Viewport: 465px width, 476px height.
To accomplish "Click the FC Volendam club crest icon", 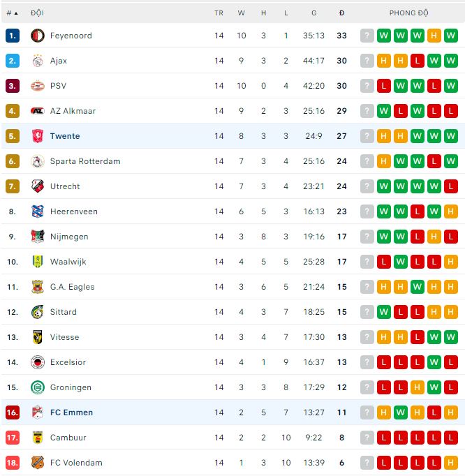I will (38, 463).
